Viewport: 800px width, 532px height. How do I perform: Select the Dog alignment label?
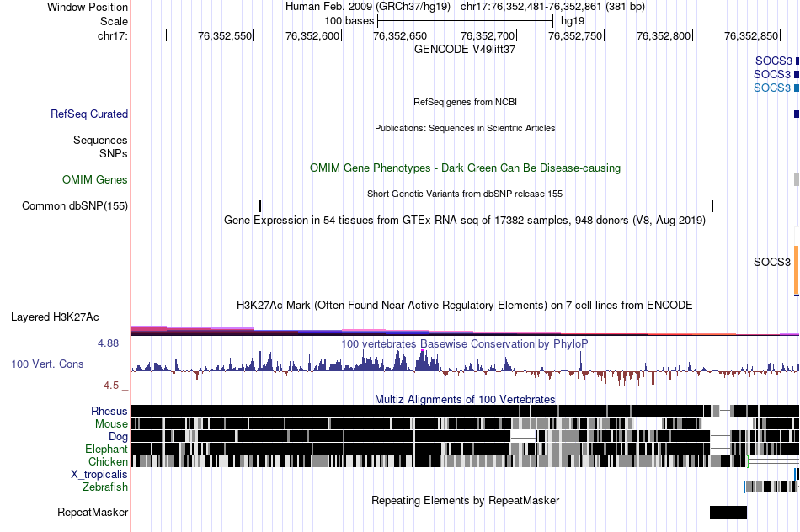[118, 437]
